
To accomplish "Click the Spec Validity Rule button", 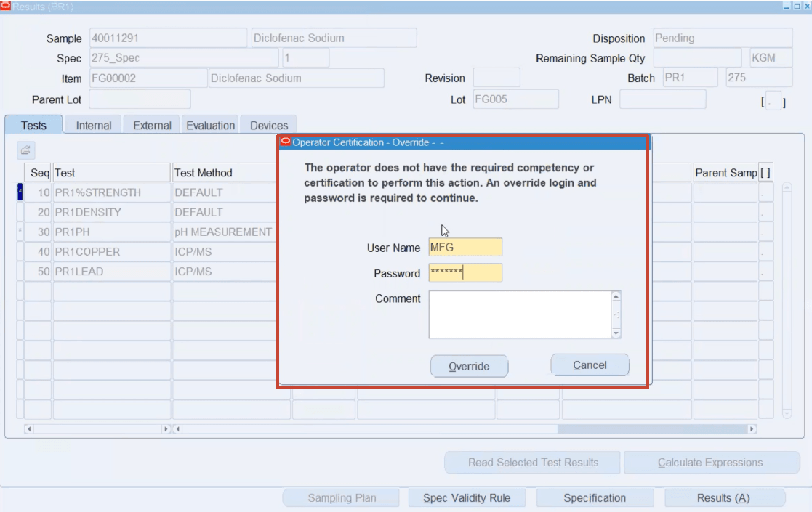I will 467,498.
